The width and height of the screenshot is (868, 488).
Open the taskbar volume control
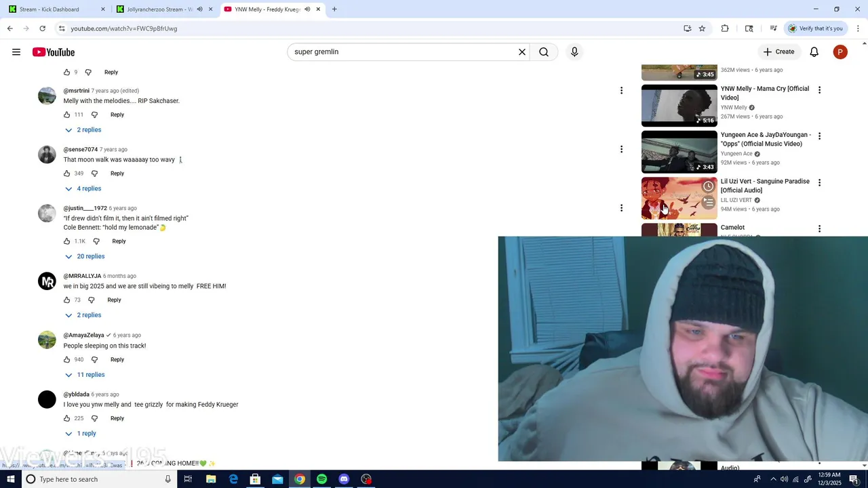785,479
